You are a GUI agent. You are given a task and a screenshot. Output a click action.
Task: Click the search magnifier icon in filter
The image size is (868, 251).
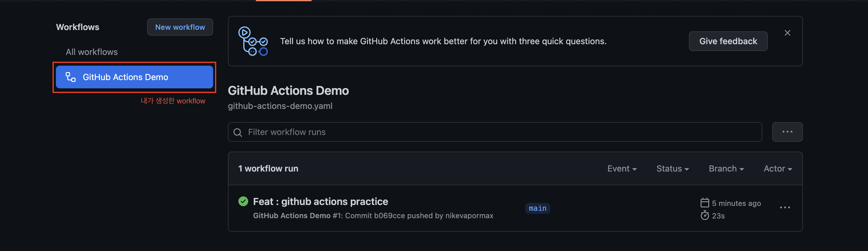237,132
